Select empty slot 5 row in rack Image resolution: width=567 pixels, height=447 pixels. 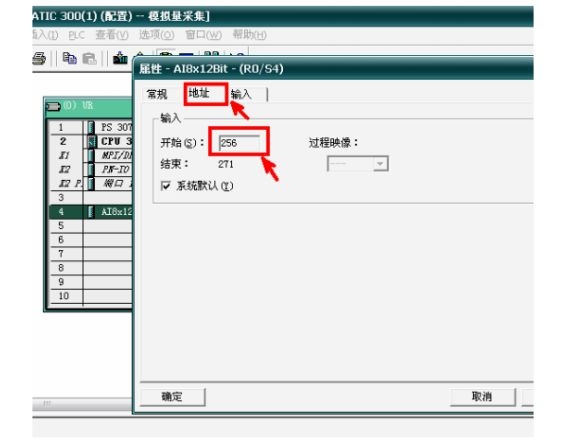coord(90,226)
